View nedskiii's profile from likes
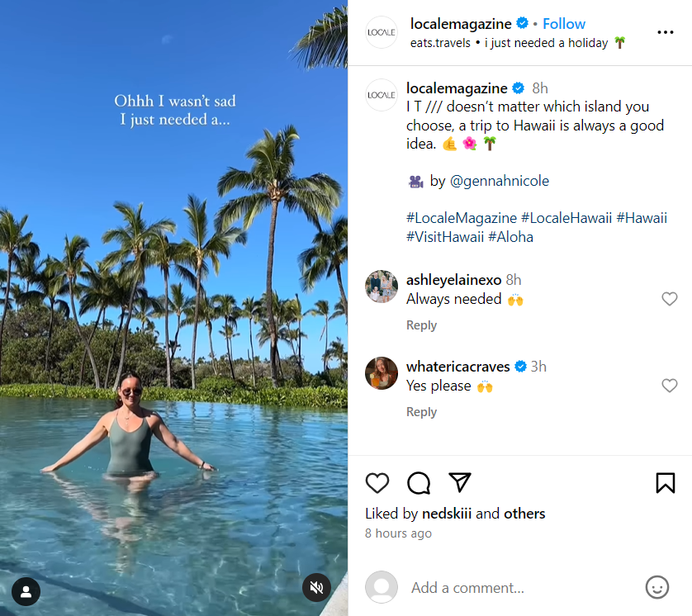The width and height of the screenshot is (692, 616). tap(447, 514)
